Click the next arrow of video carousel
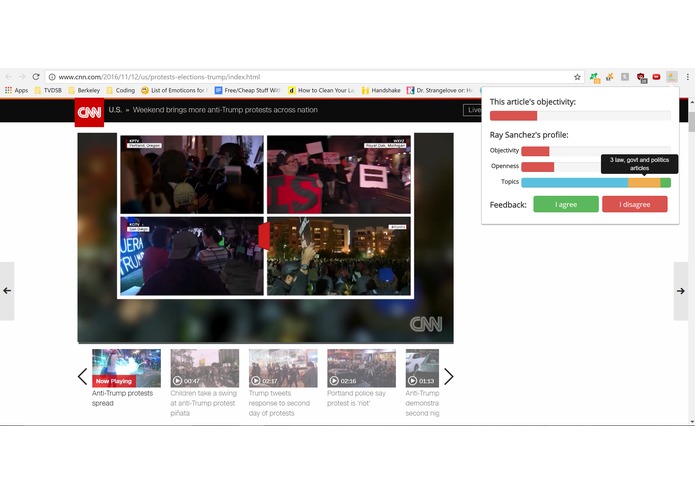This screenshot has width=695, height=494. 449,377
